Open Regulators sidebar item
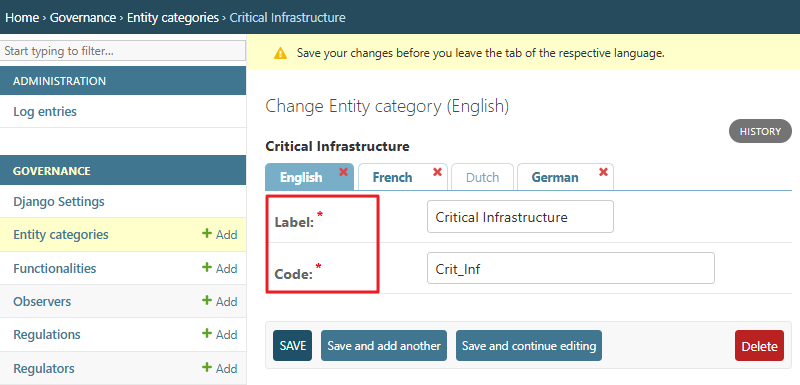Image resolution: width=800 pixels, height=385 pixels. [44, 368]
